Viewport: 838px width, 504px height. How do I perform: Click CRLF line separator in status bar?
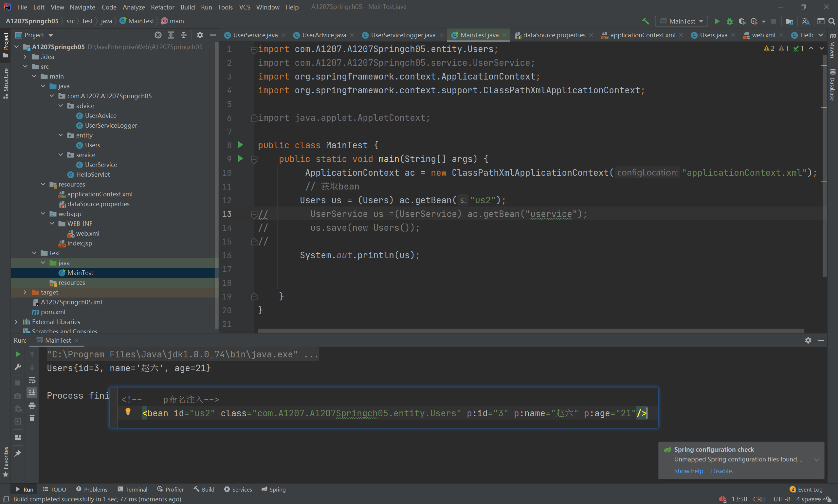click(x=760, y=499)
